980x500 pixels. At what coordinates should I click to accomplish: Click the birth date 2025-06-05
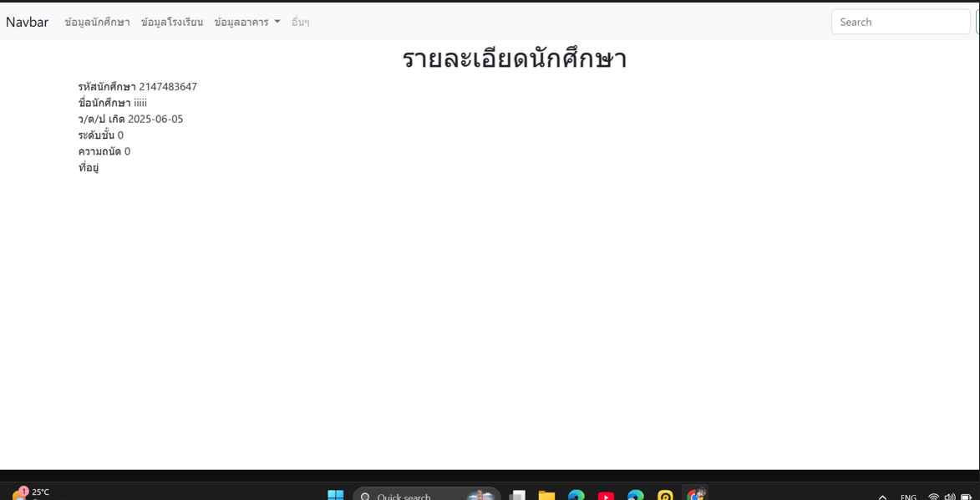coord(155,119)
